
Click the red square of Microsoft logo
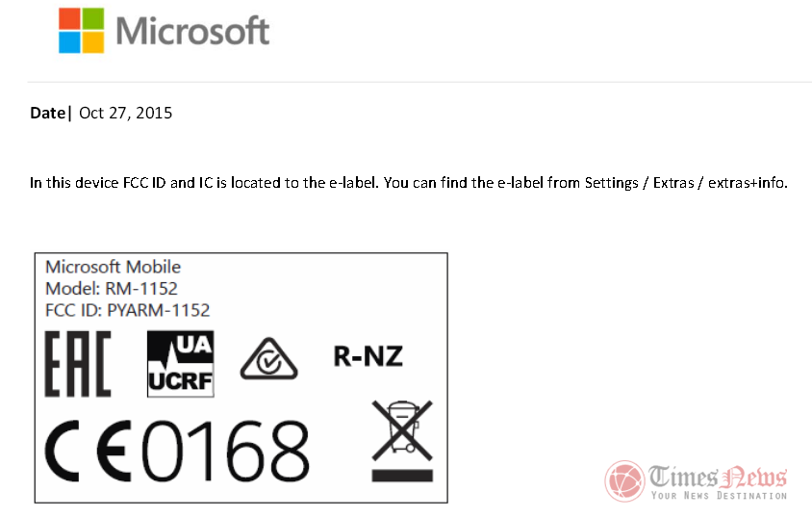coord(69,18)
